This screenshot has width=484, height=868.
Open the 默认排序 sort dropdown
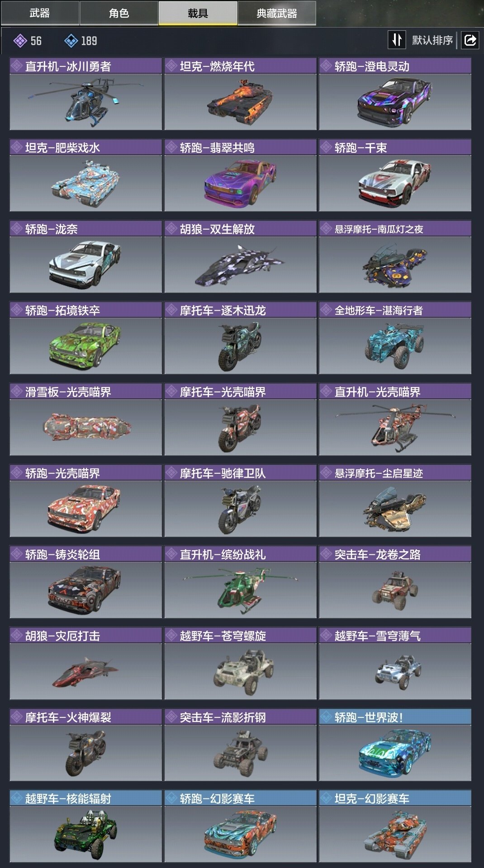(x=432, y=40)
